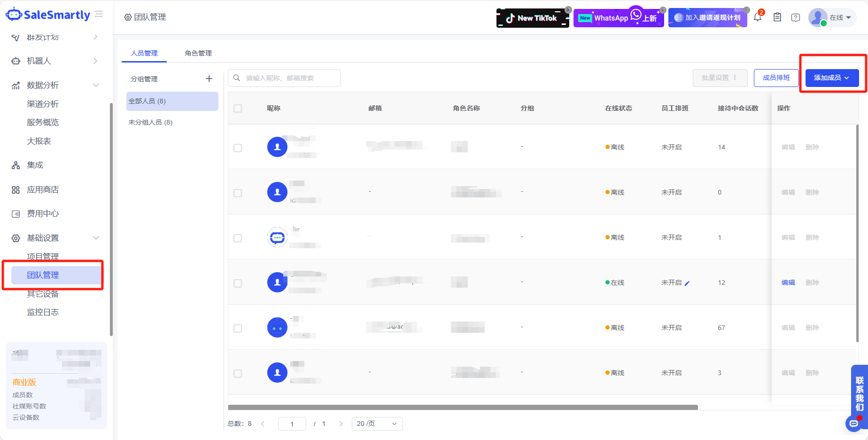Click 编辑 on the online member row
Screen dimensions: 868x440
788,283
